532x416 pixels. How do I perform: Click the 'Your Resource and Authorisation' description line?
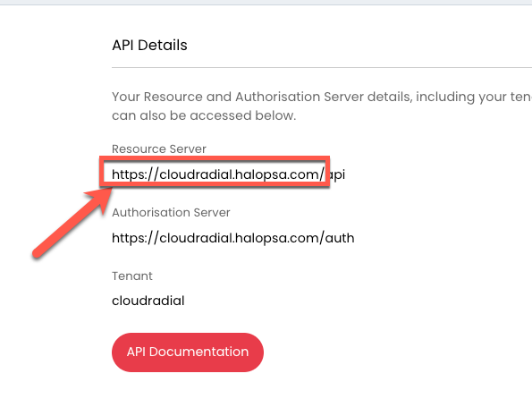(x=322, y=97)
